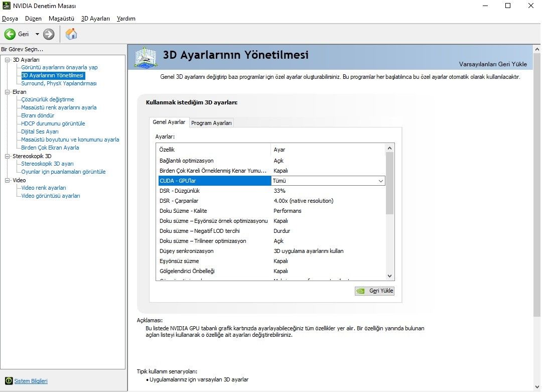Collapse the Video tree node
This screenshot has width=543, height=392.
(7, 180)
